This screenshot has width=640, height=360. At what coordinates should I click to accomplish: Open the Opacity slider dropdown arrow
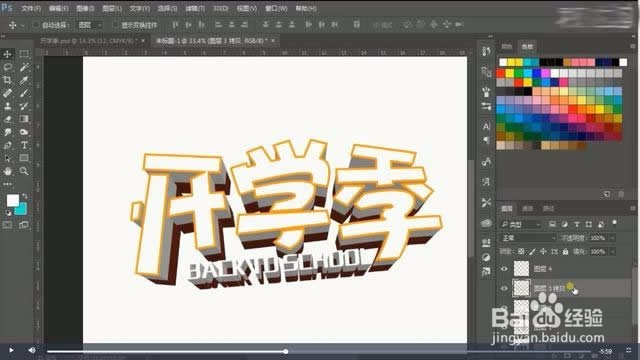(x=612, y=238)
